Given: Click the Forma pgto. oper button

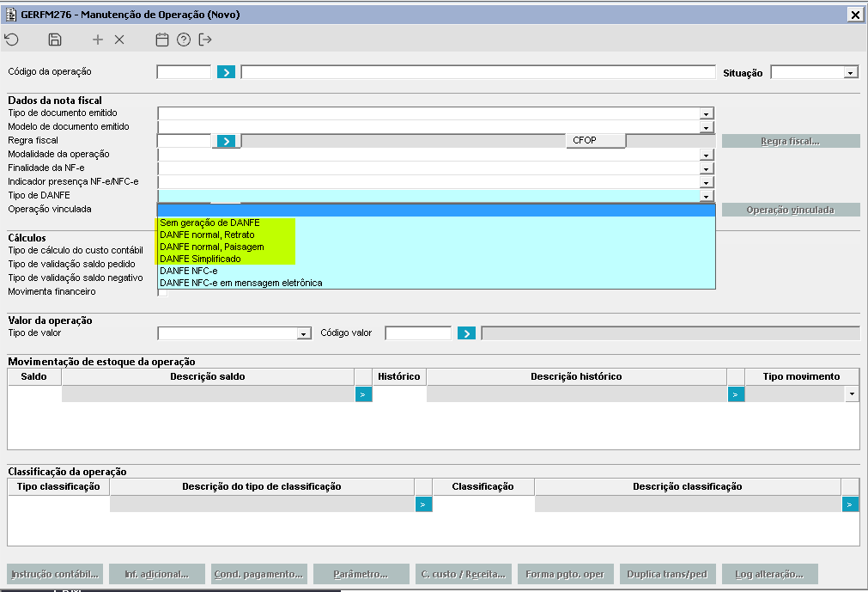Looking at the screenshot, I should pos(565,574).
